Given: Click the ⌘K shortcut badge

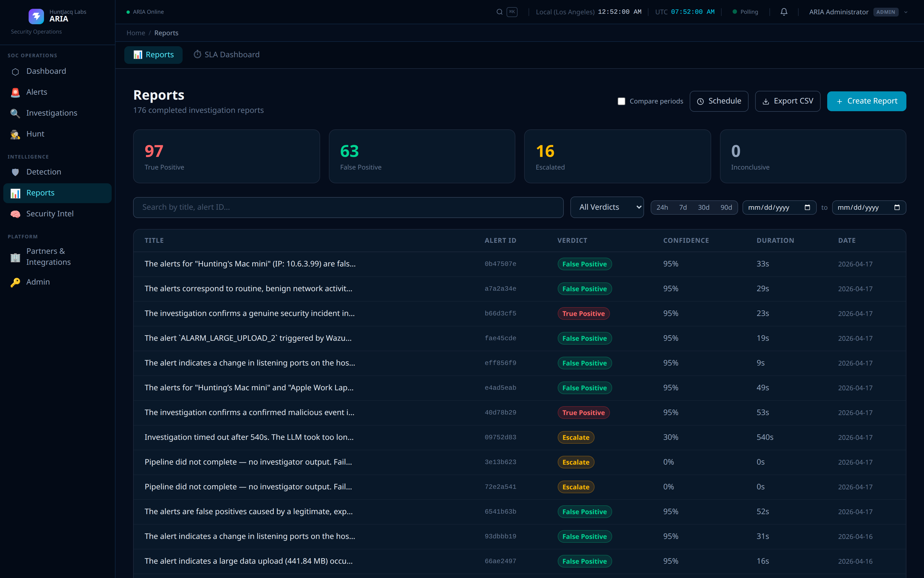Looking at the screenshot, I should pyautogui.click(x=512, y=12).
